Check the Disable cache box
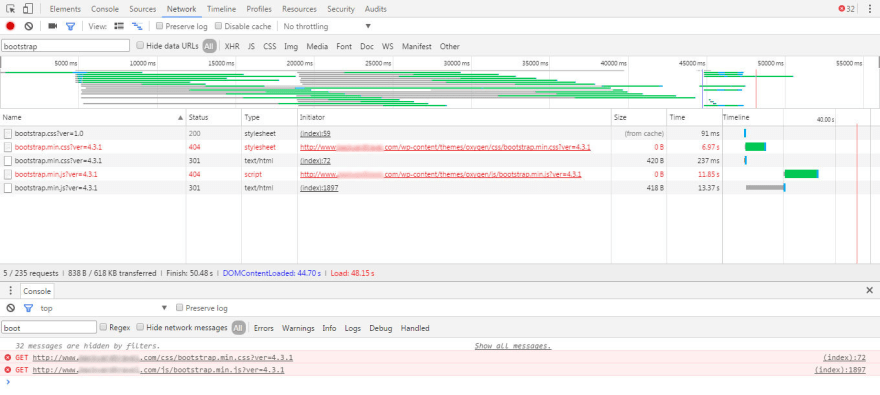Viewport: 880px width, 395px height. point(219,26)
